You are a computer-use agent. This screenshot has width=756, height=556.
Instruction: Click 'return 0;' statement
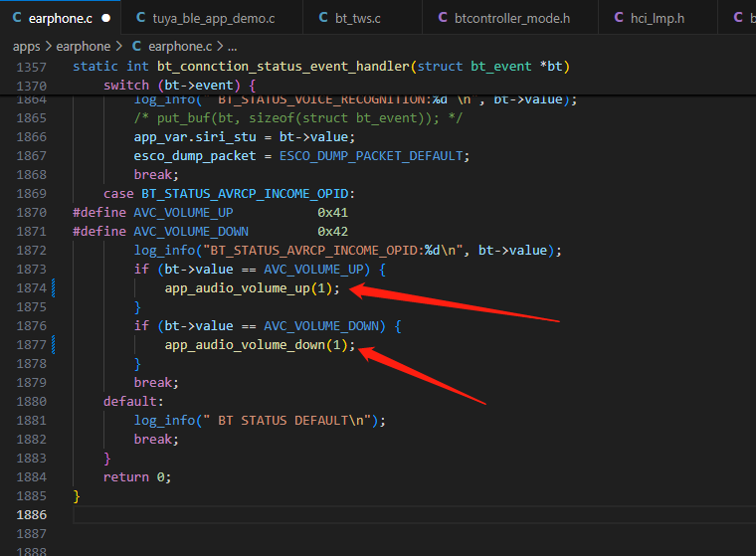(137, 476)
